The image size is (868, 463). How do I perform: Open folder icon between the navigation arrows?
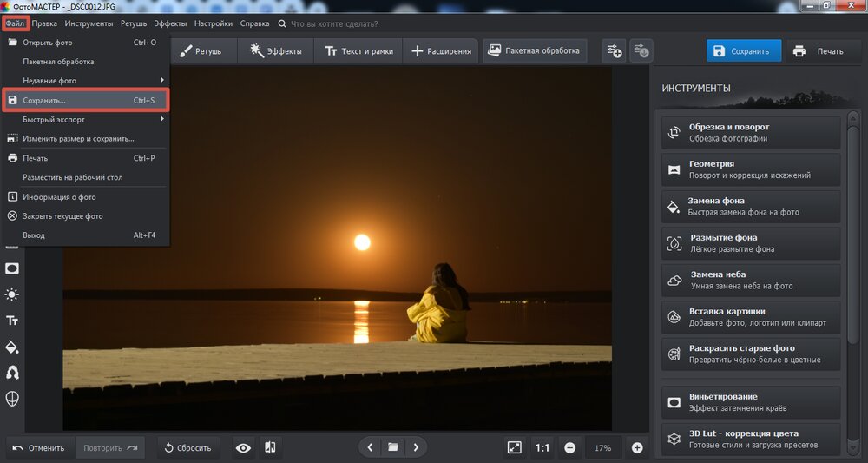pyautogui.click(x=393, y=447)
